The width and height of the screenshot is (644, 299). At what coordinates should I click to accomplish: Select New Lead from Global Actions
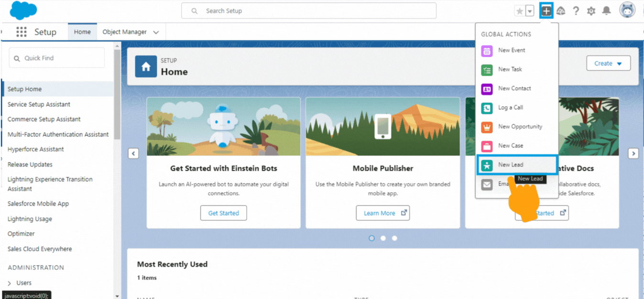(x=511, y=165)
